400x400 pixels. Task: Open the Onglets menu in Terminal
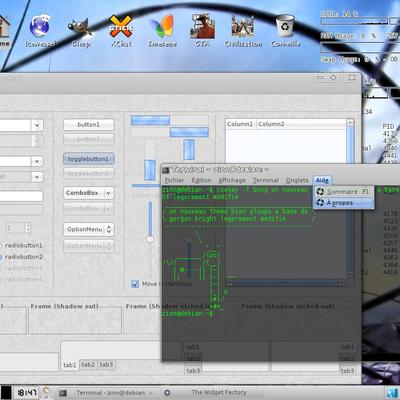(297, 180)
